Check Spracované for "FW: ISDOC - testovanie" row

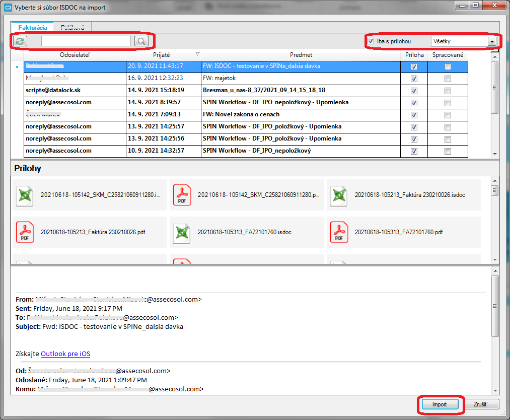448,66
